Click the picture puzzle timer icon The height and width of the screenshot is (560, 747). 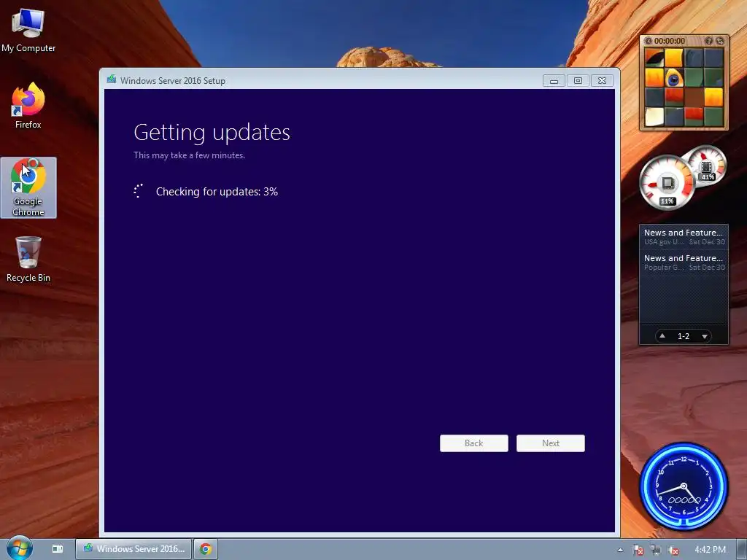(x=649, y=41)
